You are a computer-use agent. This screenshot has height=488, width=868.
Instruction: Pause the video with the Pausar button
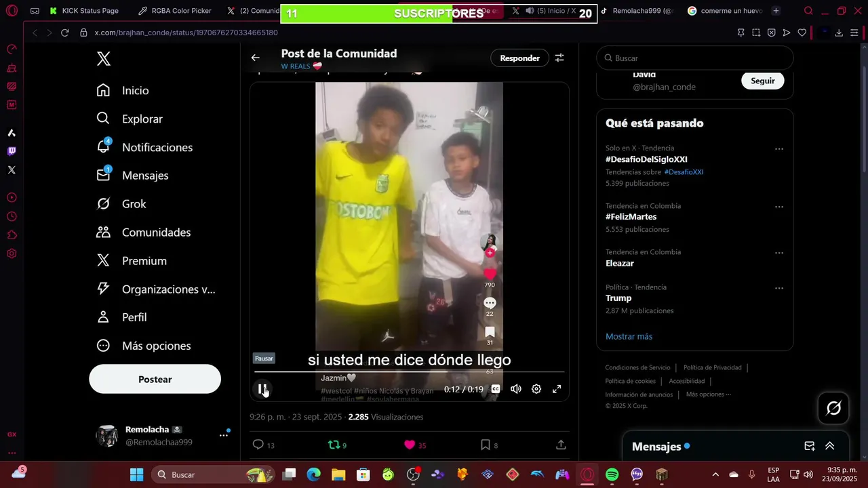click(x=262, y=389)
